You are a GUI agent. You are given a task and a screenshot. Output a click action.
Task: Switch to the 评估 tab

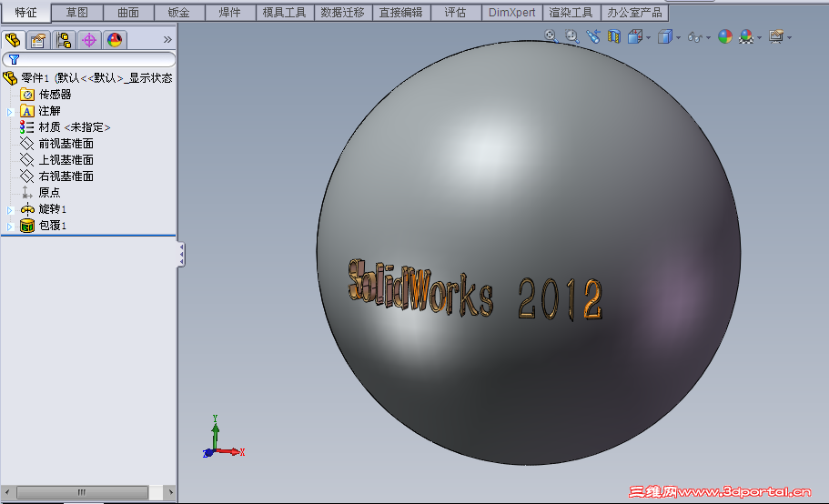coord(456,13)
